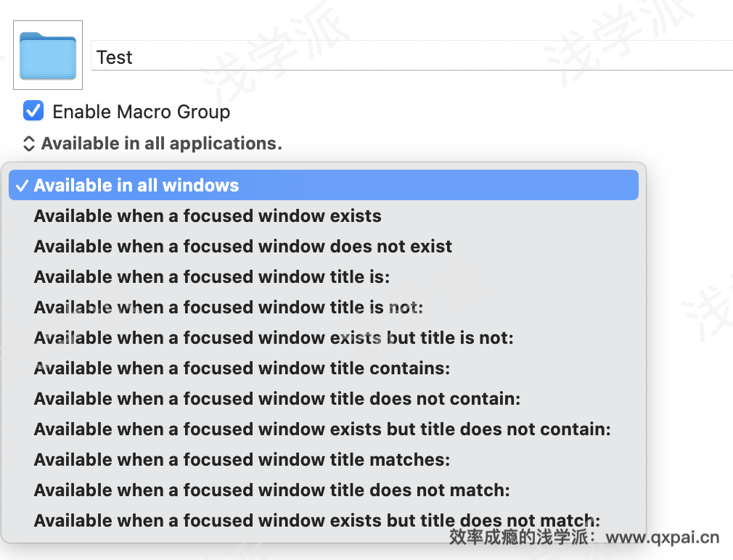Choose 'Available when a focused window exists'
This screenshot has width=733, height=560.
coord(208,215)
